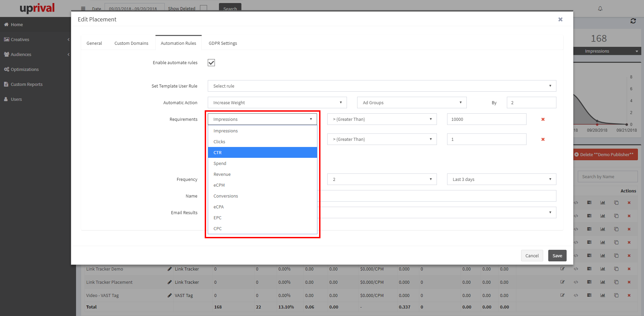Open the Frequency dropdown showing 2
This screenshot has width=644, height=316.
click(382, 179)
